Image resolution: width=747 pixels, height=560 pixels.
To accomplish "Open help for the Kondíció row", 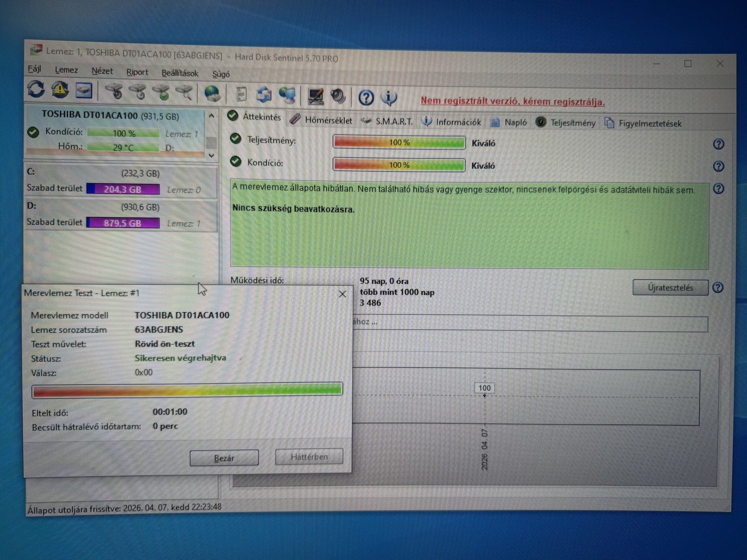I will coord(718,167).
